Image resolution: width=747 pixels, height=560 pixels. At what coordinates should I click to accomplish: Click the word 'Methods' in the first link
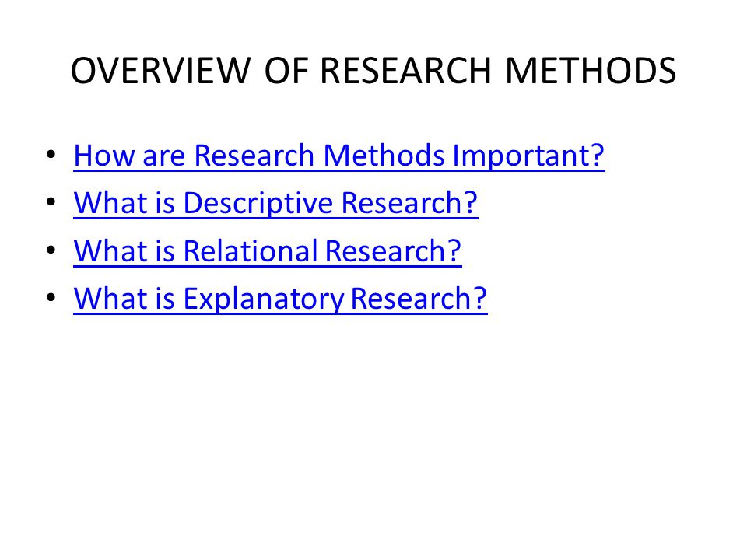coord(384,156)
